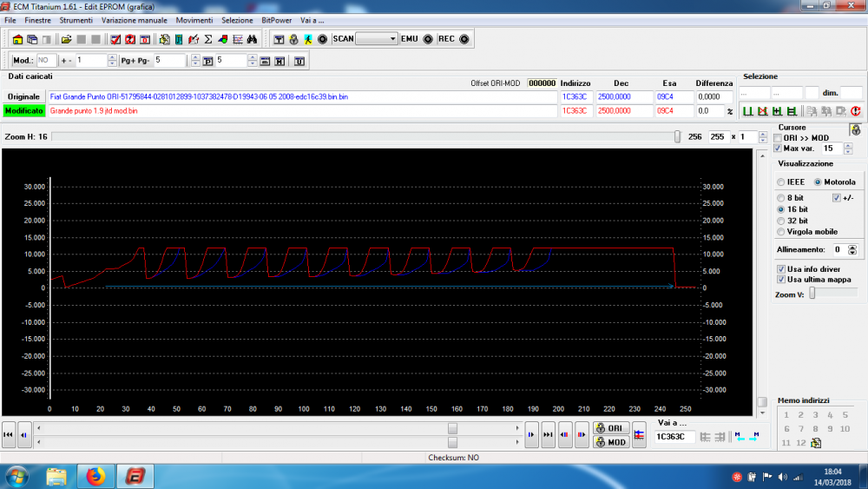Choose IEEE byte order option

click(780, 182)
